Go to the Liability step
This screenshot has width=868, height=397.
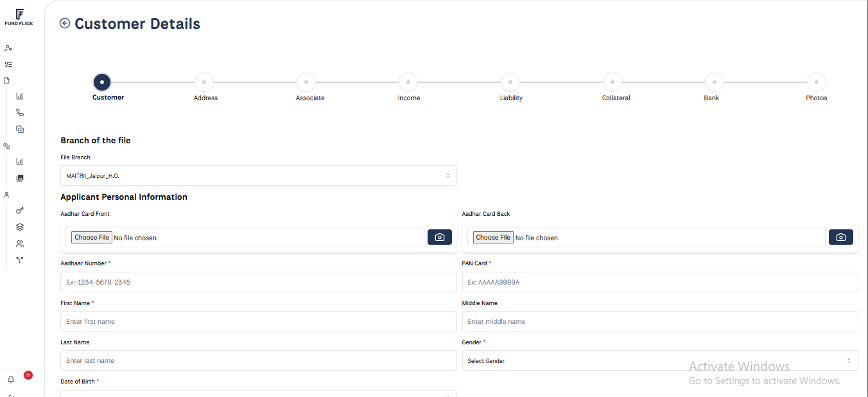(510, 82)
